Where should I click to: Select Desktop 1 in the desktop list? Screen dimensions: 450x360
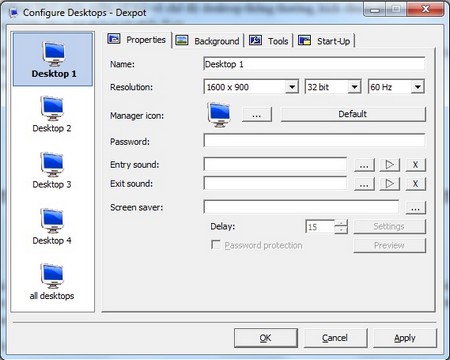click(x=53, y=59)
